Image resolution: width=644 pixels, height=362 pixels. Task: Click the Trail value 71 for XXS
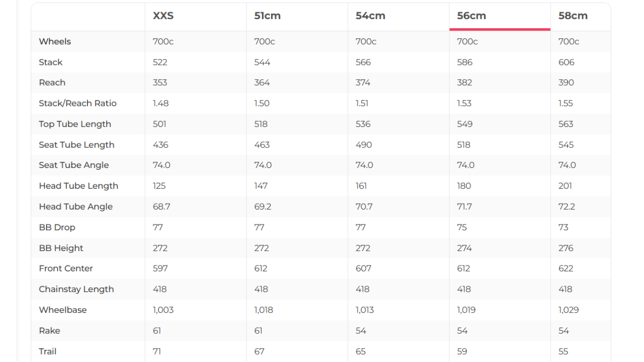[x=157, y=352]
